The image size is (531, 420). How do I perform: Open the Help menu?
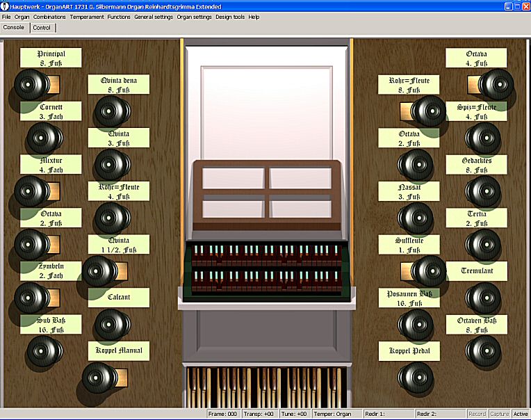point(254,17)
